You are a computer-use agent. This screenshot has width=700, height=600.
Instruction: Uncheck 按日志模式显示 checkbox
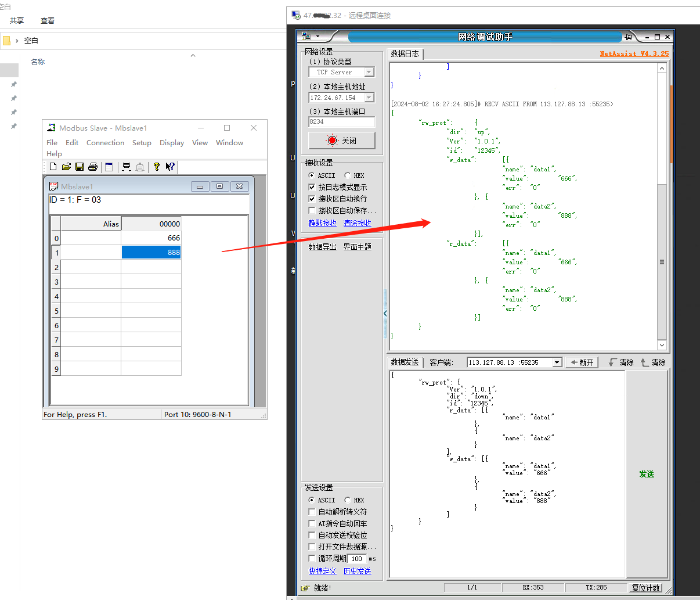tap(312, 187)
